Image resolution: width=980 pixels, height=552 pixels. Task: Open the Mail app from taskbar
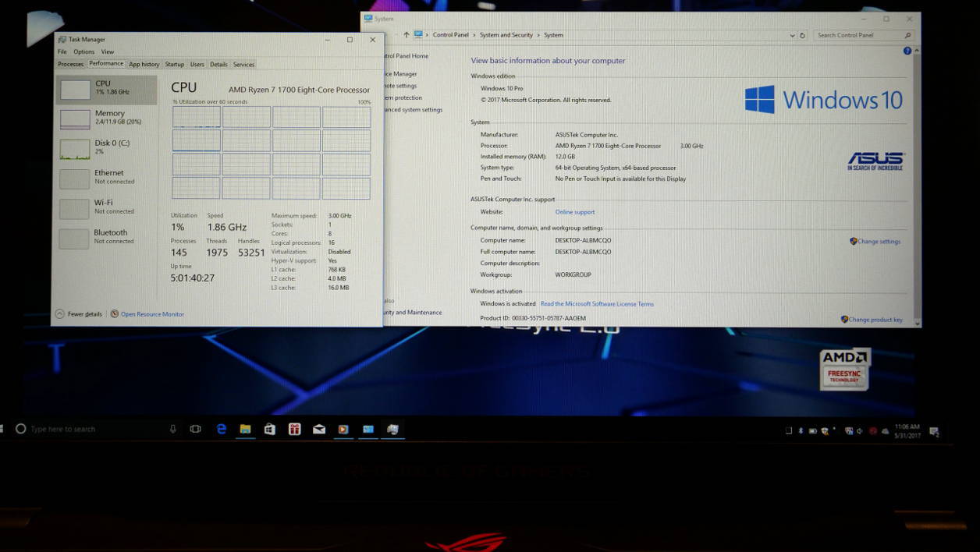(319, 429)
